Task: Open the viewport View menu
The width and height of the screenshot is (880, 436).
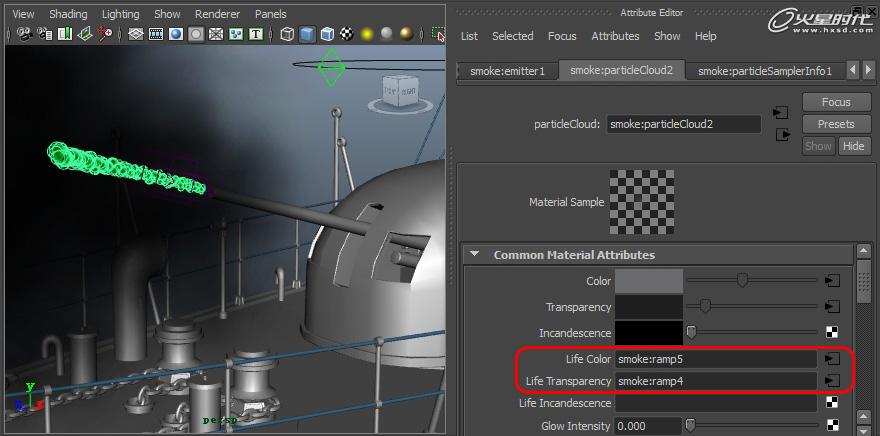Action: (23, 14)
